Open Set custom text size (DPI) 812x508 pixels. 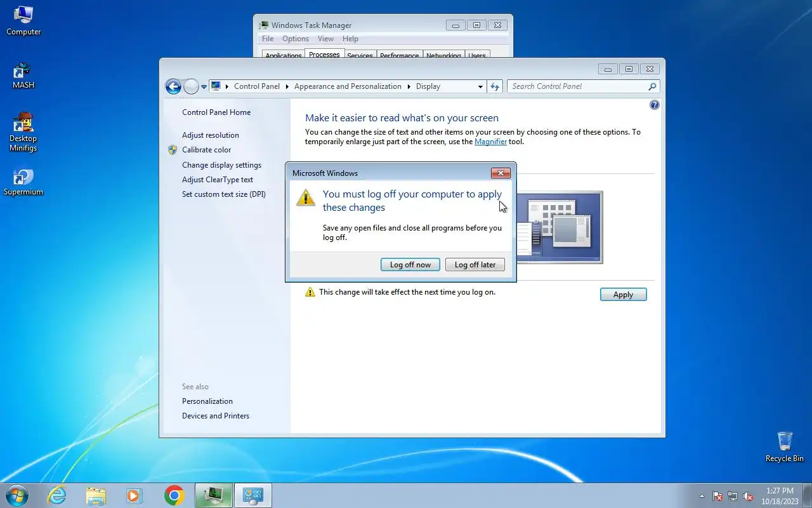(224, 194)
